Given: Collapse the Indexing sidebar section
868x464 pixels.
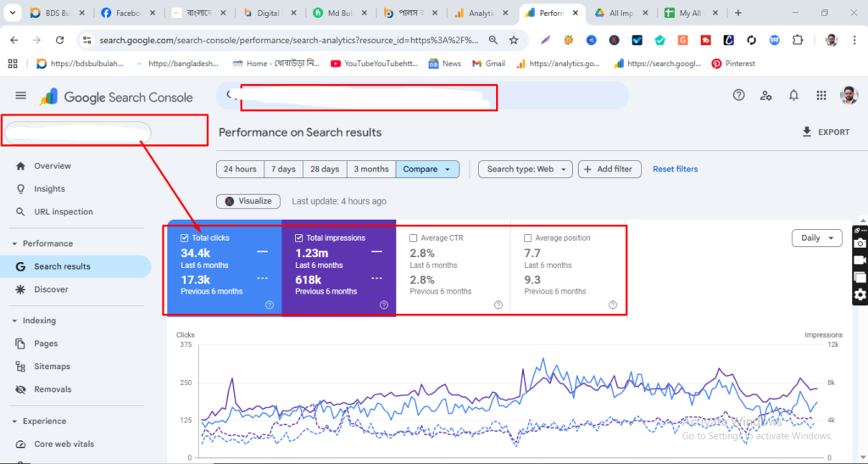Looking at the screenshot, I should pos(14,321).
